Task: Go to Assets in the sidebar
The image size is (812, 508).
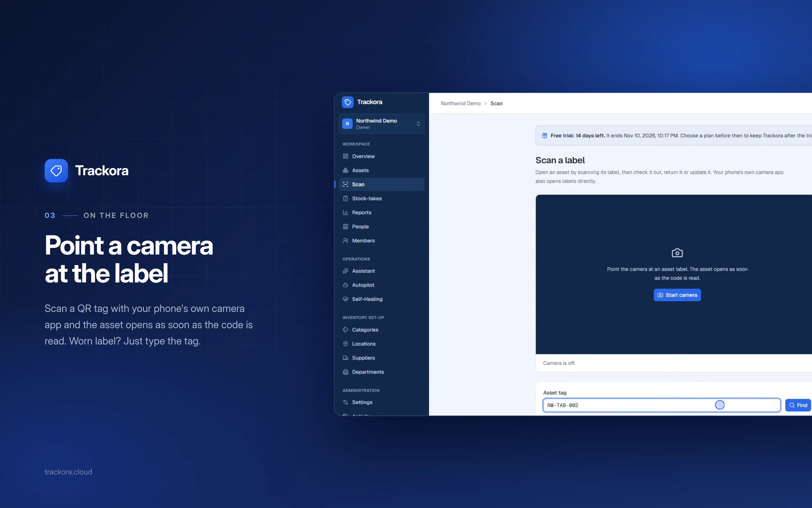Action: 381,170
